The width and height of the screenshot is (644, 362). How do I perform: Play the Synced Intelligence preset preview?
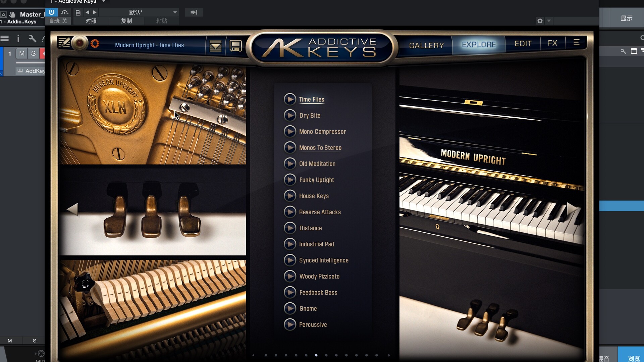pyautogui.click(x=290, y=260)
